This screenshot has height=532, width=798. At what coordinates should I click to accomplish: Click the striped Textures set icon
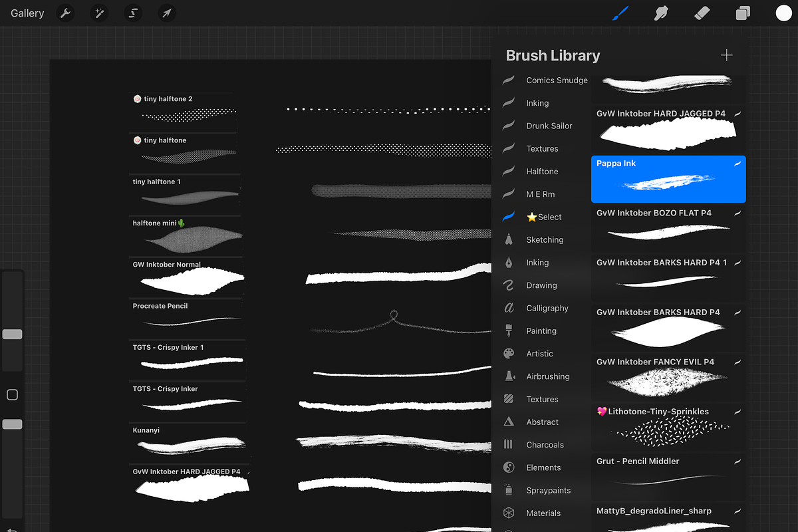(509, 399)
